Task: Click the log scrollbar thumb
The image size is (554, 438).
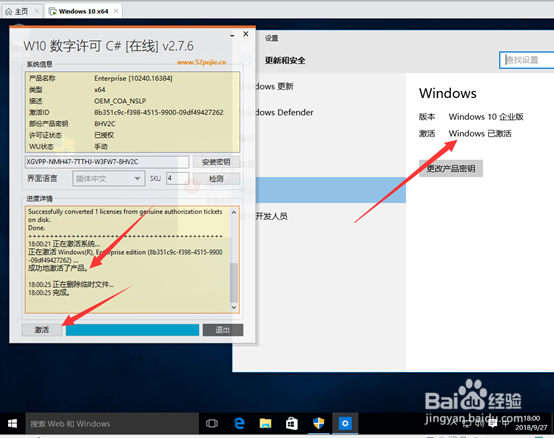Action: pos(234,282)
